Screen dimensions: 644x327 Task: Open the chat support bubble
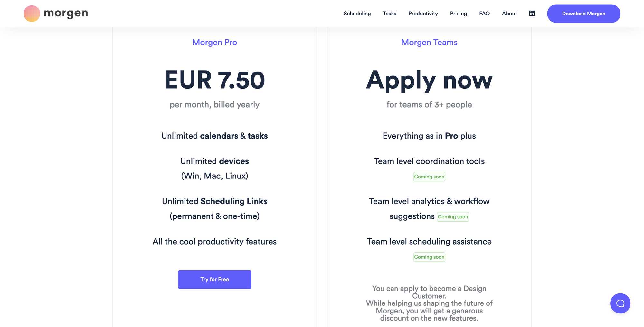[x=620, y=303]
